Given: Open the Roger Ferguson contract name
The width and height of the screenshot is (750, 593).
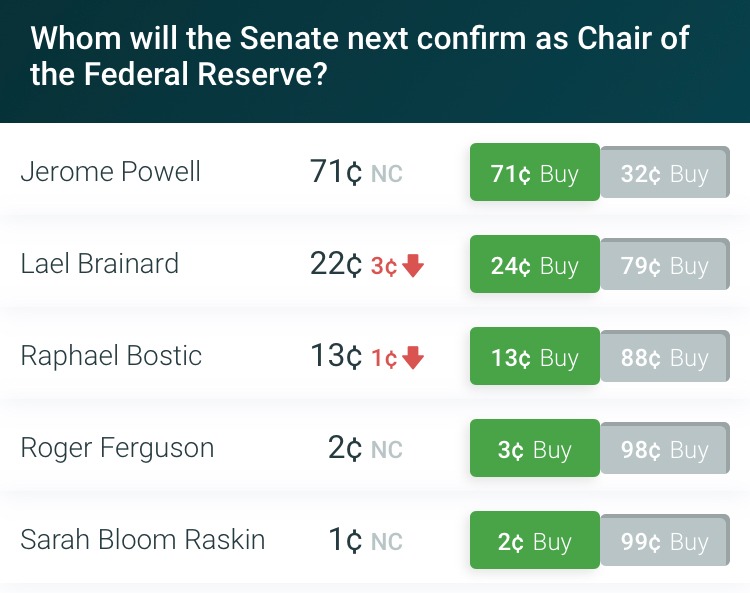Looking at the screenshot, I should point(117,448).
